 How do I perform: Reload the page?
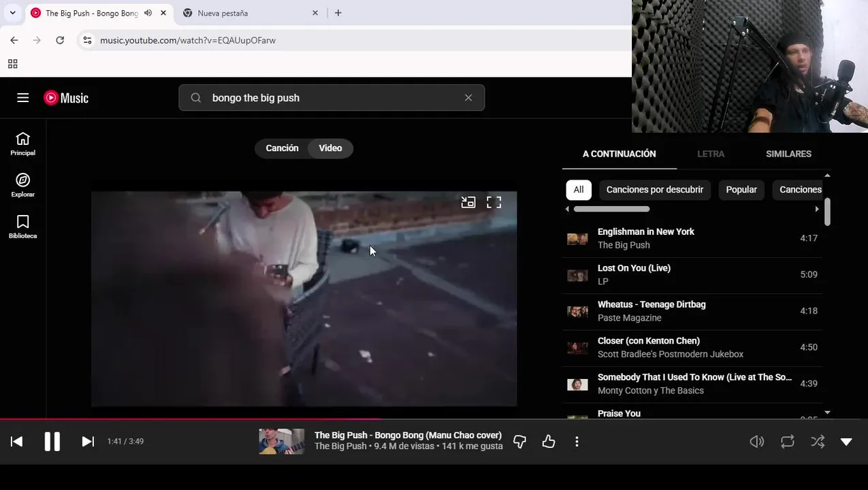pyautogui.click(x=60, y=40)
